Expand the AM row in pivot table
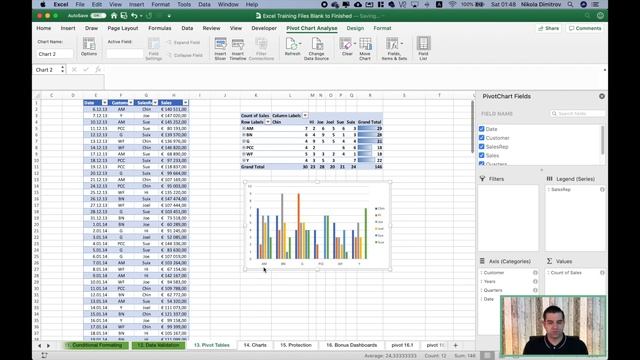The height and width of the screenshot is (360, 640). click(x=244, y=128)
